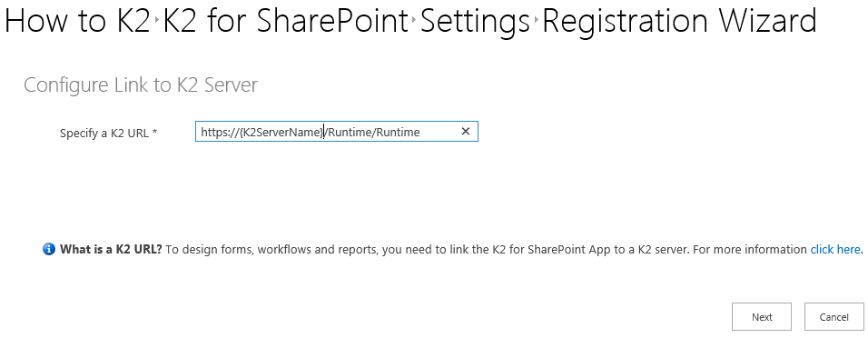Viewport: 868px width, 338px height.
Task: Cancel the registration wizard
Action: click(833, 317)
